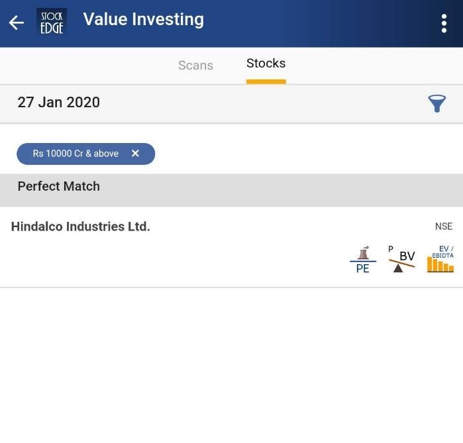Screen dimensions: 463x443
Task: Click empty area right of filter chip
Action: (307, 154)
